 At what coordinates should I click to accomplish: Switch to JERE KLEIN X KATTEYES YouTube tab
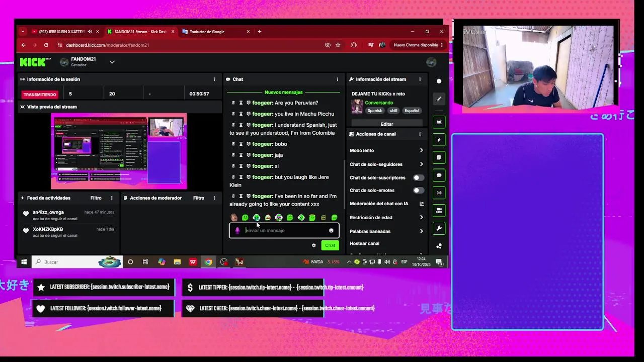(64, 32)
